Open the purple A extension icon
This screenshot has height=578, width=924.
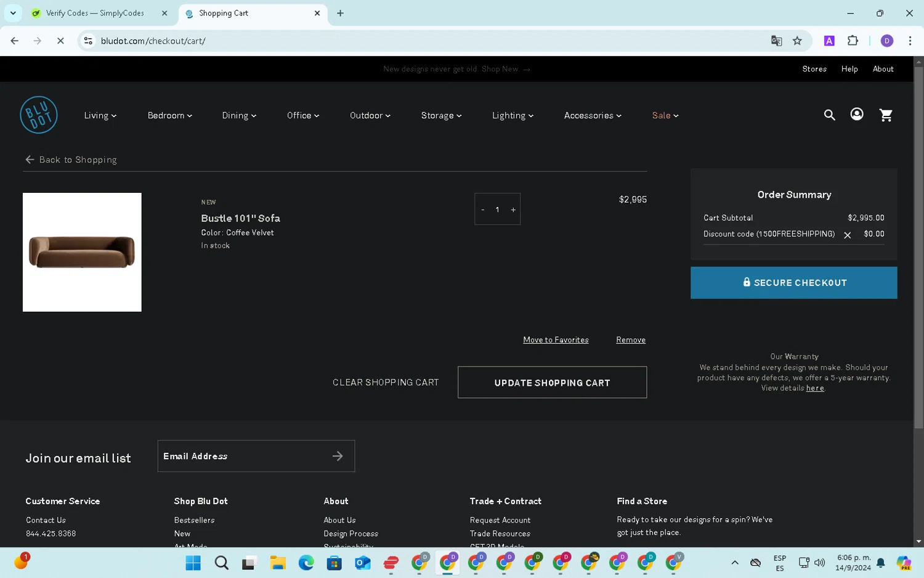(x=829, y=41)
